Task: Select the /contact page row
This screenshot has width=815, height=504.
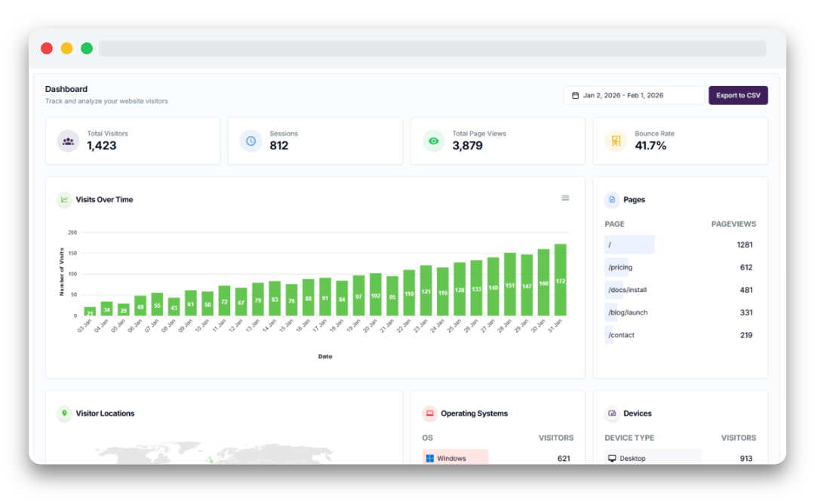Action: pos(681,335)
